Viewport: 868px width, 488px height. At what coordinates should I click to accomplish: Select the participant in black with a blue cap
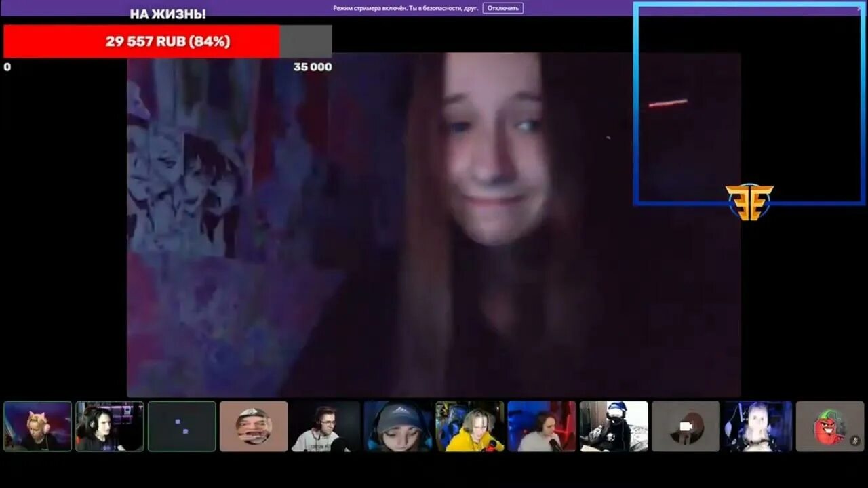coord(614,426)
